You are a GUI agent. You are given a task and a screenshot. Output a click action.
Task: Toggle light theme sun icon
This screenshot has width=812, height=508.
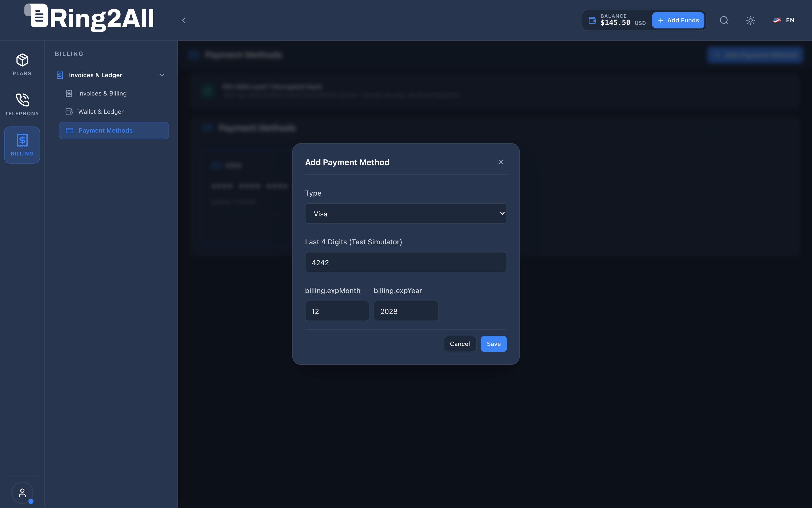pos(751,20)
